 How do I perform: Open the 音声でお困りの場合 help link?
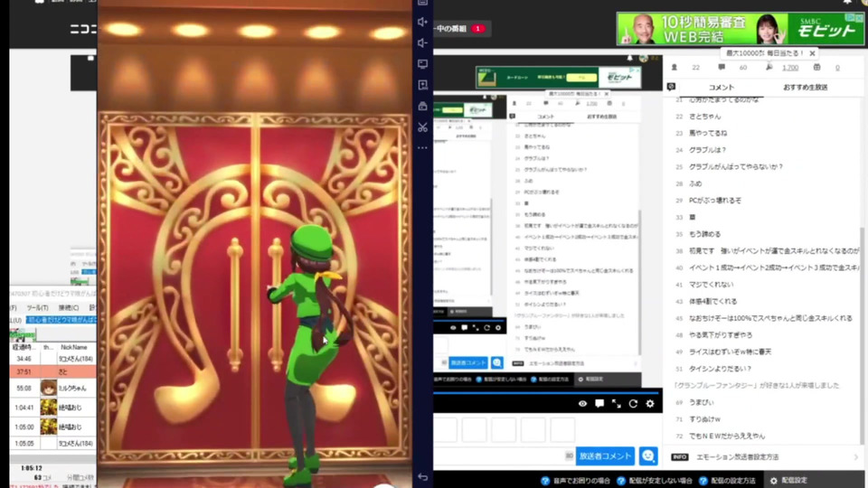click(x=576, y=480)
